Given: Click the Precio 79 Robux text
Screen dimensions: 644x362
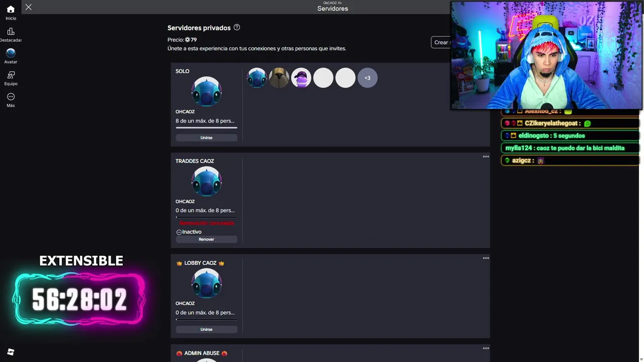Looking at the screenshot, I should pos(182,40).
